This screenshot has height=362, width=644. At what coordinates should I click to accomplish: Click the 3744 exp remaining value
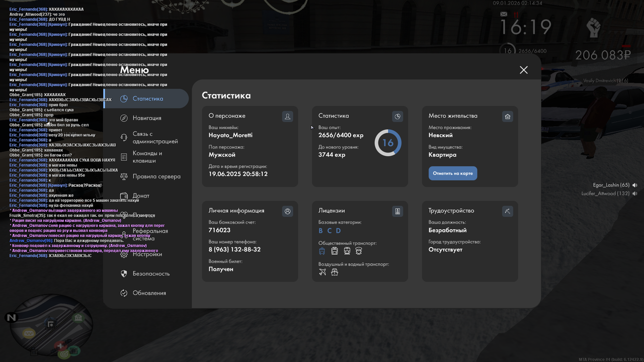[x=332, y=155]
